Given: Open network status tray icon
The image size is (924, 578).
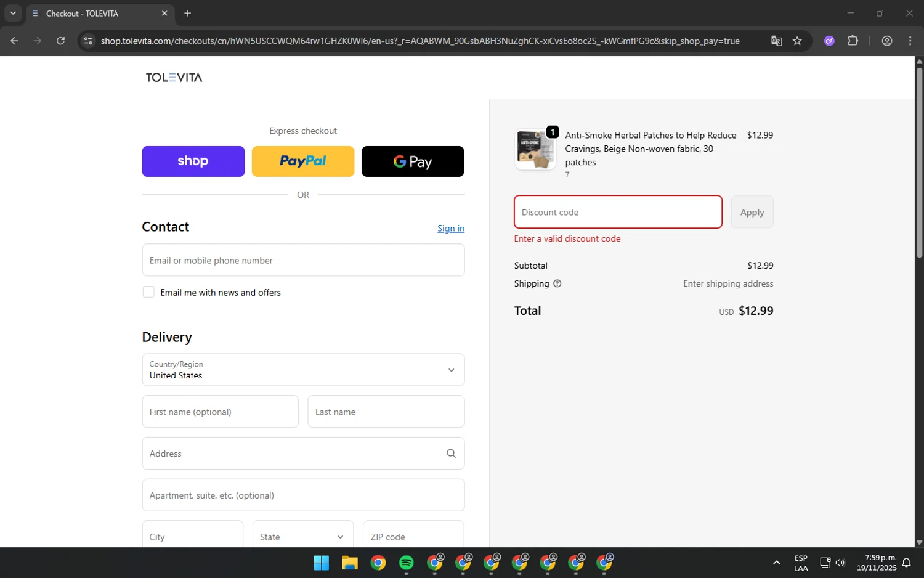Looking at the screenshot, I should [825, 562].
